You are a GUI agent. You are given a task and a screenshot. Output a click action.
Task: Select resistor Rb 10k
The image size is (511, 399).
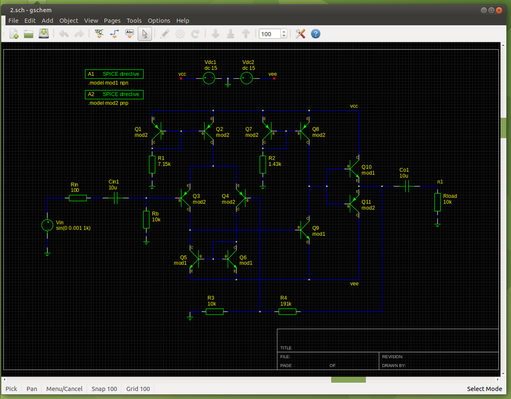pos(146,220)
